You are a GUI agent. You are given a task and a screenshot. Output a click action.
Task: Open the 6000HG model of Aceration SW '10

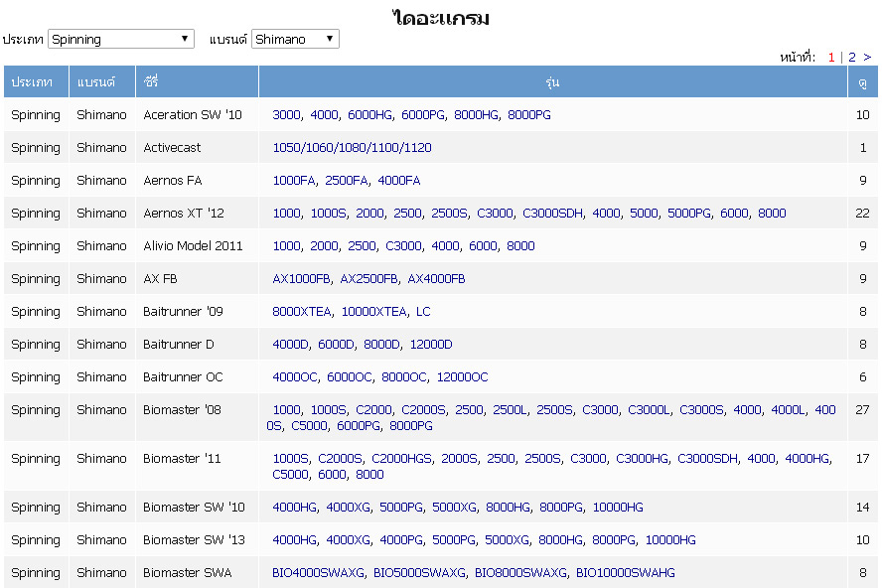(x=369, y=115)
